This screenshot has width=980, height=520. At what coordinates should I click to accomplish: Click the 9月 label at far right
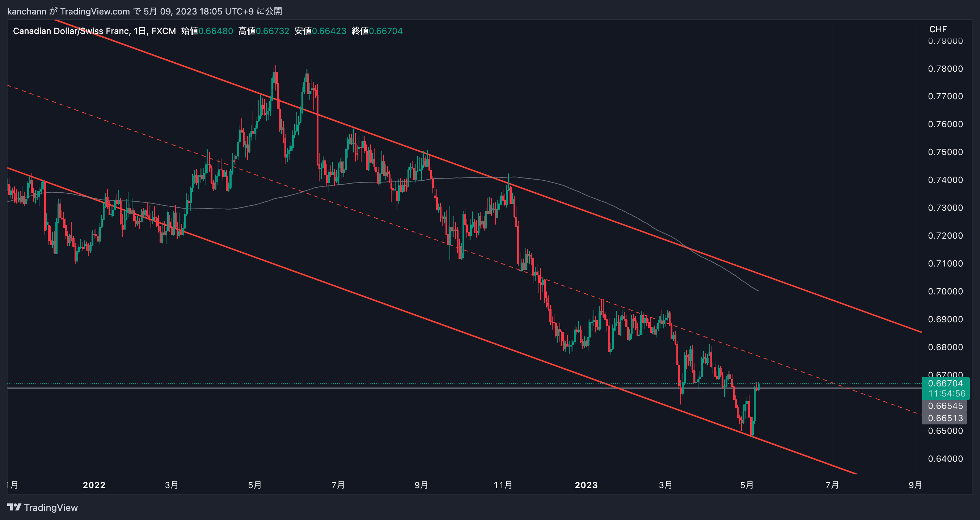[x=915, y=485]
